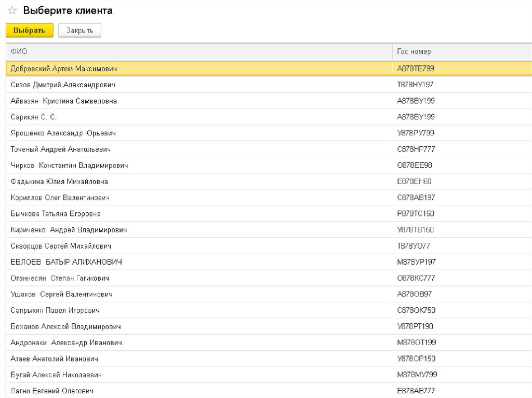This screenshot has width=532, height=398.
Task: Select Фадькина Юлия Михайловна row
Action: [x=59, y=181]
